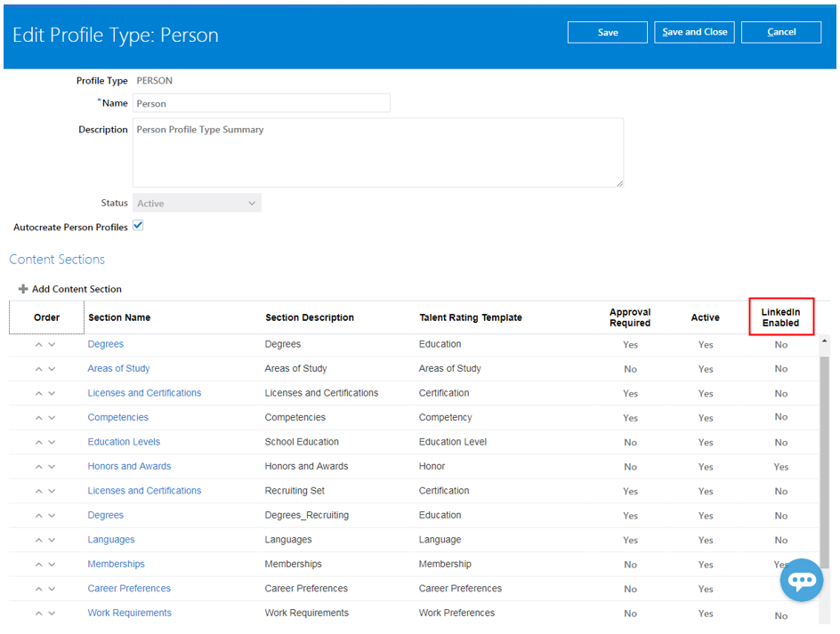Image resolution: width=840 pixels, height=634 pixels.
Task: Move Languages section down via down arrow
Action: [x=52, y=540]
